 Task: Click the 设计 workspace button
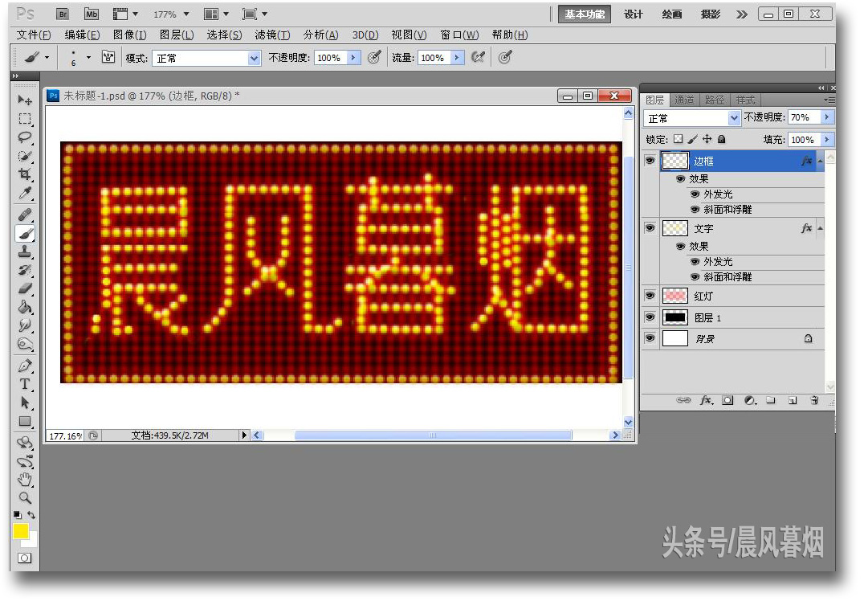pos(634,14)
